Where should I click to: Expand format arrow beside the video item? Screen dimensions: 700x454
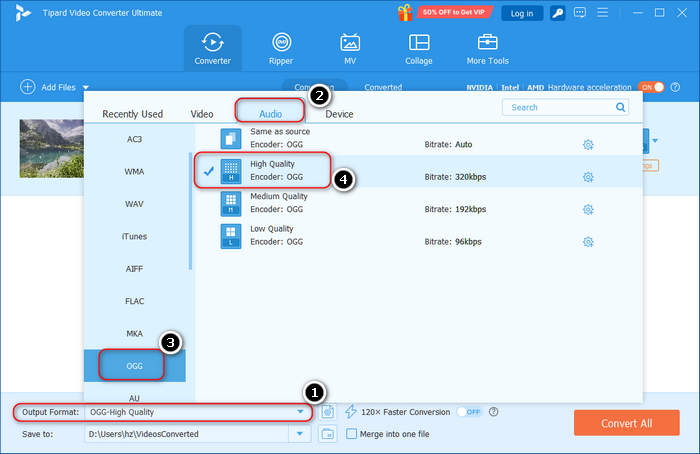[655, 141]
